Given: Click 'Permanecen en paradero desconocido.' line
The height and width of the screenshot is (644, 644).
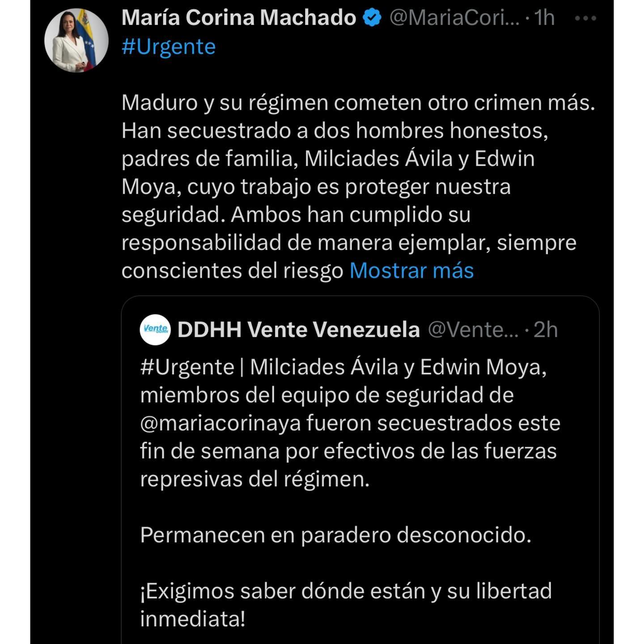Looking at the screenshot, I should click(336, 535).
